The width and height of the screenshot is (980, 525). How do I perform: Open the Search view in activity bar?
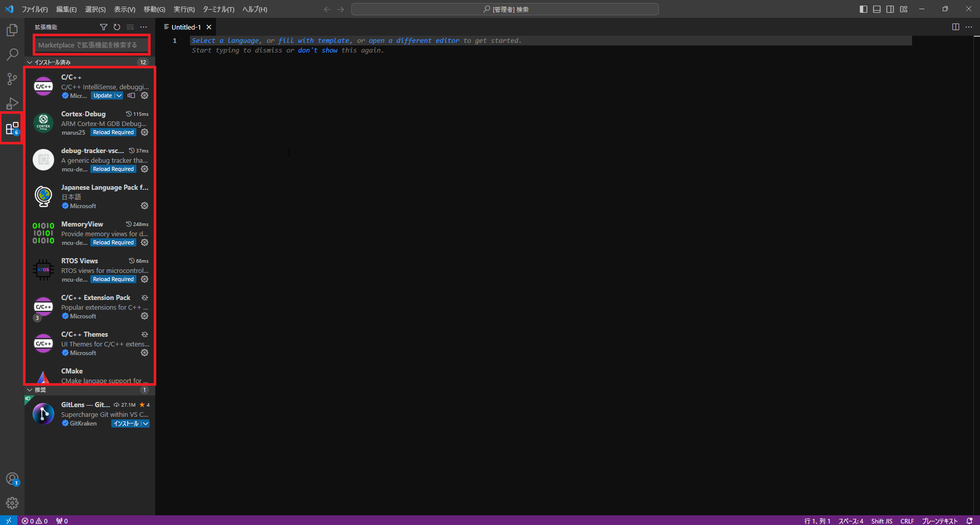(x=12, y=54)
